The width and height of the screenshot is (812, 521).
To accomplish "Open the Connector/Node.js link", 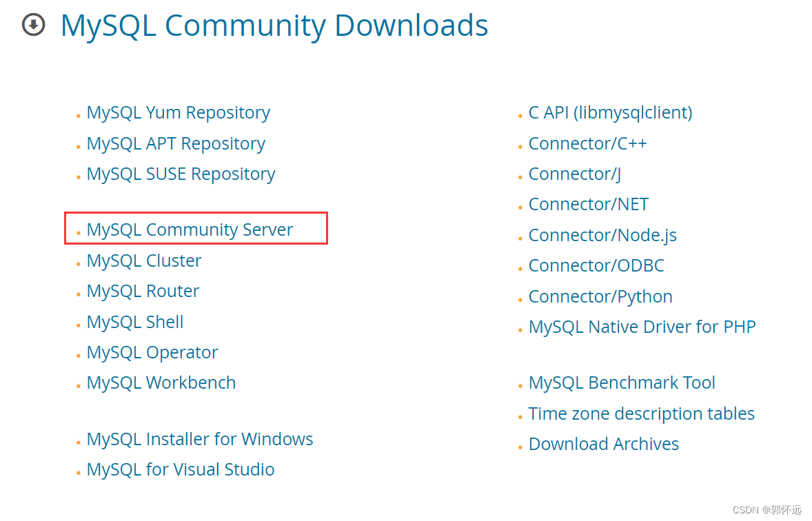I will (602, 235).
